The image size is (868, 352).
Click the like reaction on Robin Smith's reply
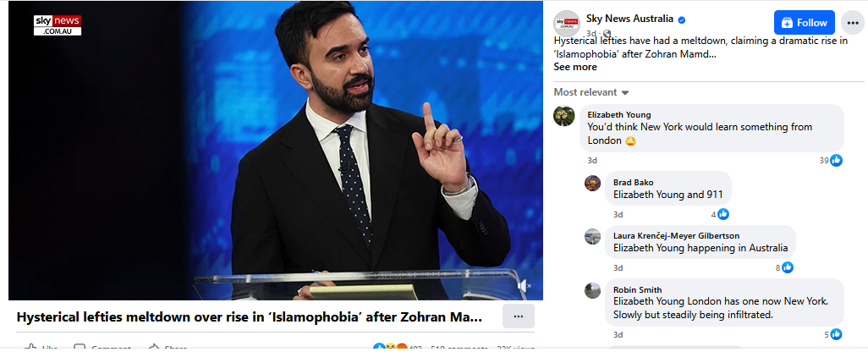click(x=836, y=334)
